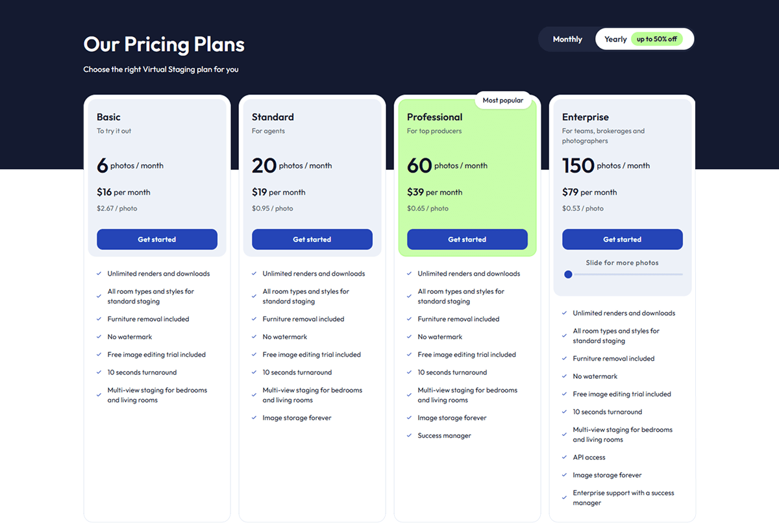This screenshot has width=779, height=532.
Task: Click checkmark beside Professional 'Success manager'
Action: pos(409,436)
